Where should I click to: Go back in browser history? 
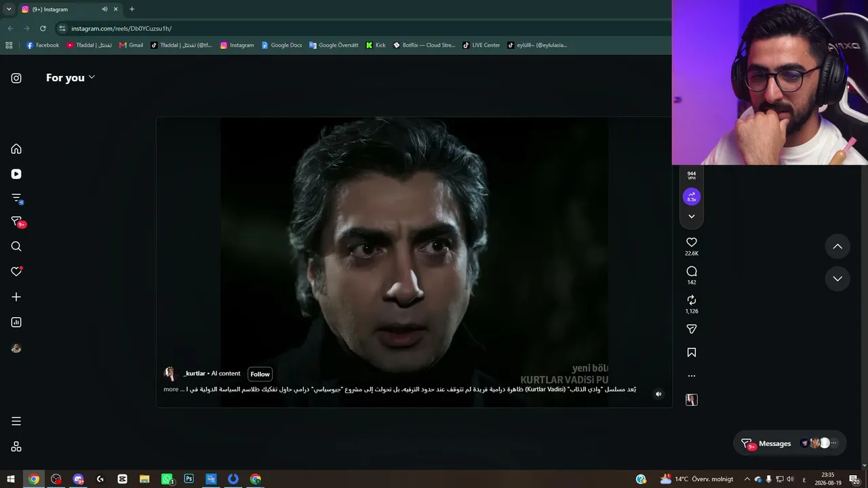pyautogui.click(x=10, y=28)
